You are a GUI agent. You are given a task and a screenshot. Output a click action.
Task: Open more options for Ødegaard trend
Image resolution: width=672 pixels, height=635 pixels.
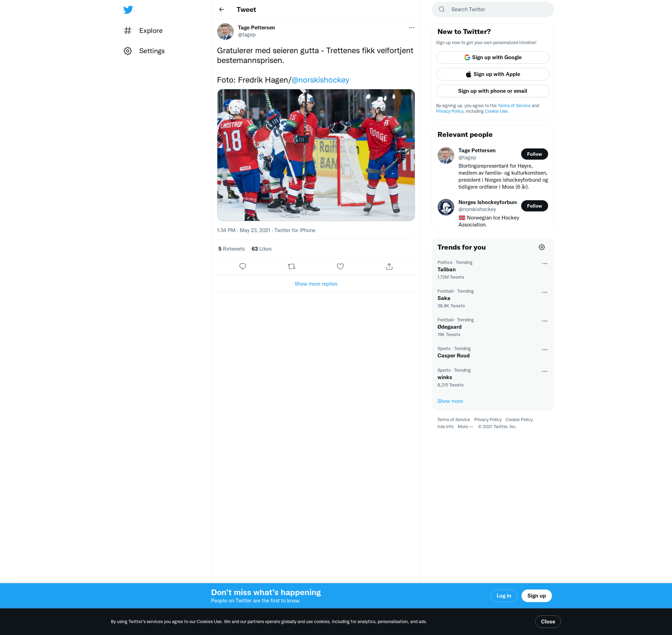click(545, 321)
